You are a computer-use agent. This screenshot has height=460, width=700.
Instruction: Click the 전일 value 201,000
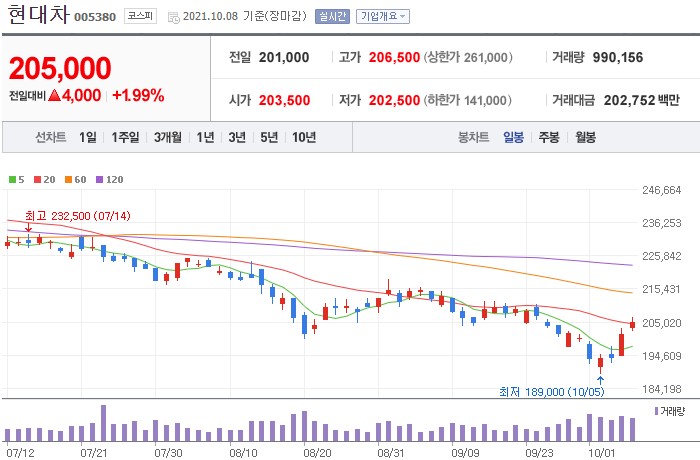(x=284, y=57)
